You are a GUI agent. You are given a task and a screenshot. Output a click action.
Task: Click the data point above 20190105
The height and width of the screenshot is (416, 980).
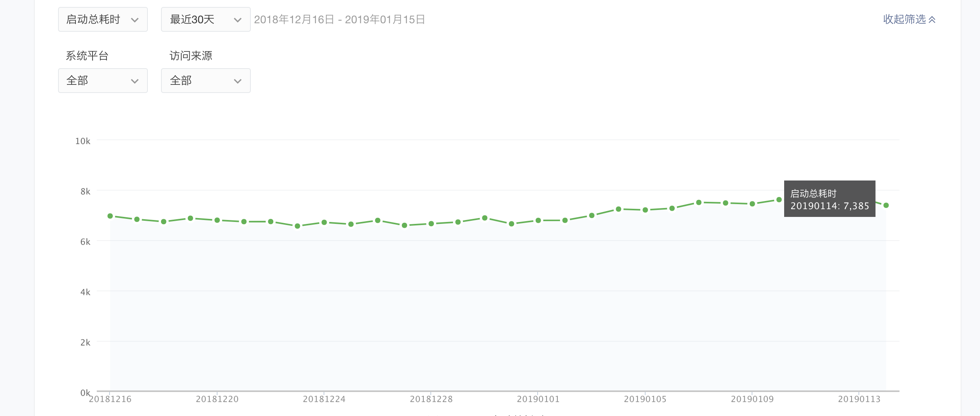[x=645, y=210]
